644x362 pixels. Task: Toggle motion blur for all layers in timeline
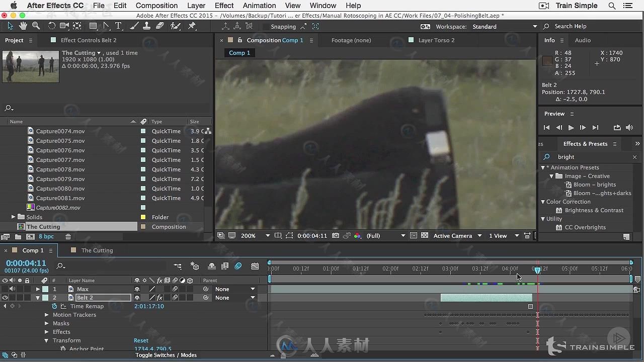[238, 266]
